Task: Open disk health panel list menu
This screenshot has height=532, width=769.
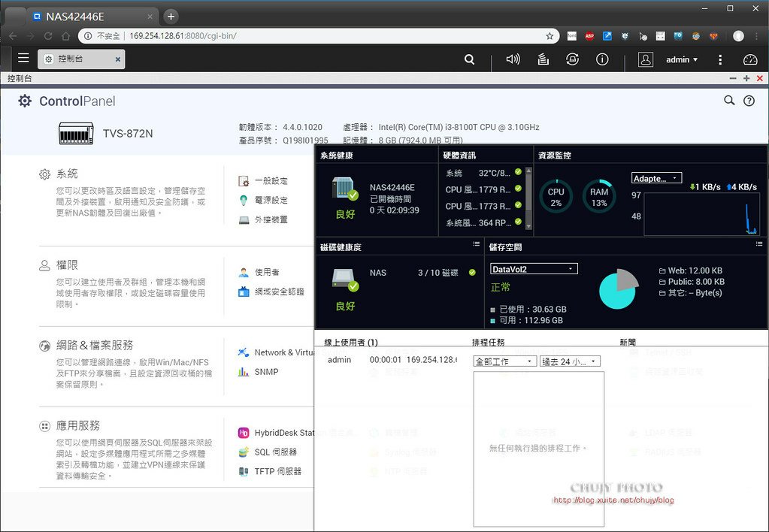Action: click(477, 244)
